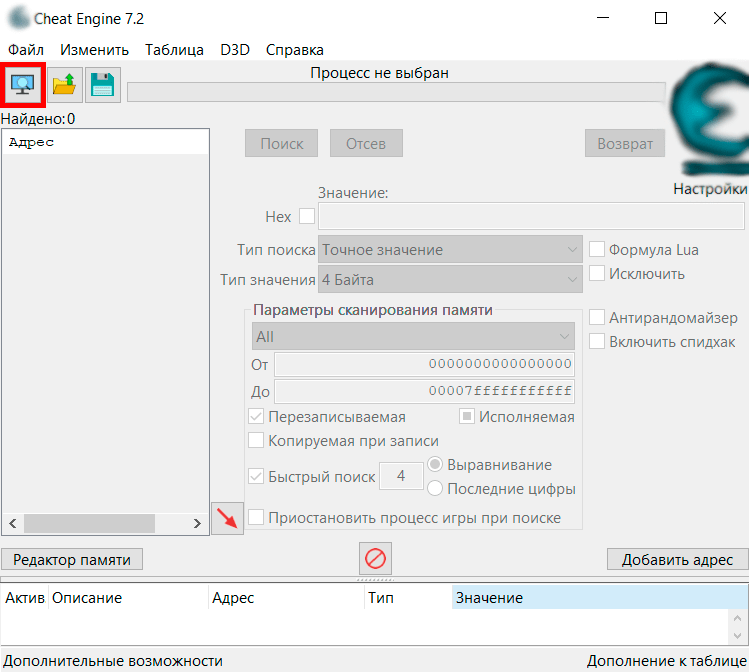Click the open folder load table icon
This screenshot has height=672, width=749.
point(64,85)
